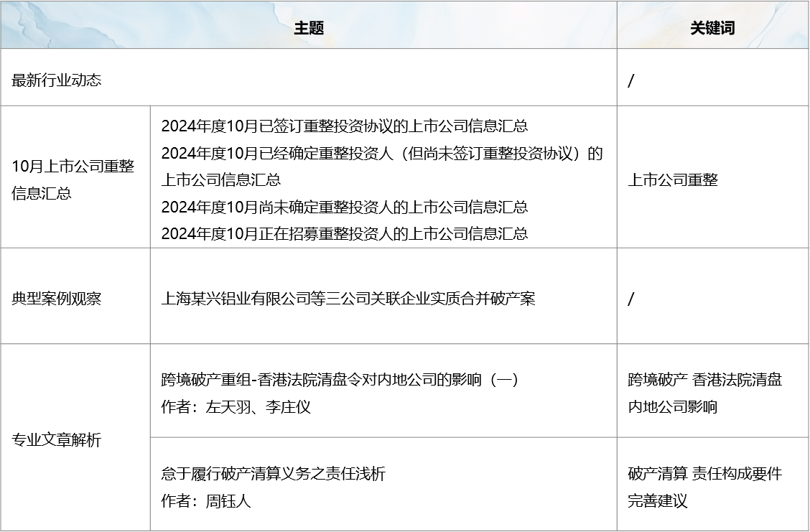
Task: Click the 主题 column header
Action: click(309, 28)
